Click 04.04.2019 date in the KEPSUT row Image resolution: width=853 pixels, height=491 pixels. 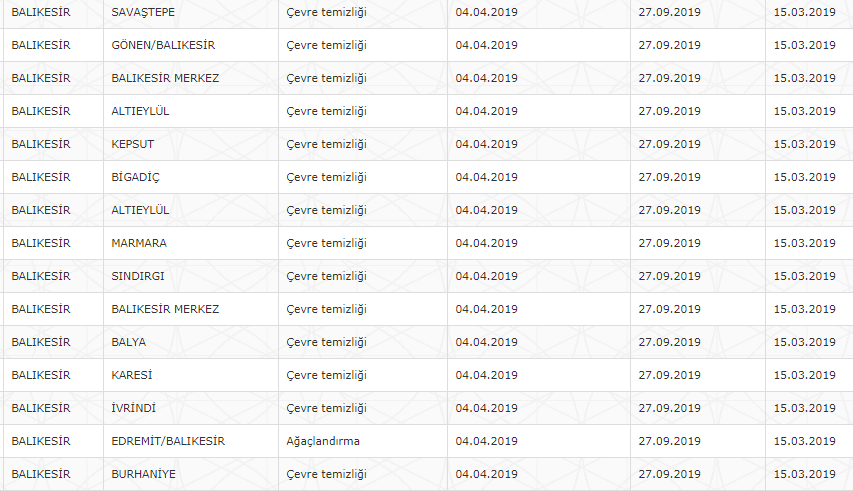coord(486,144)
